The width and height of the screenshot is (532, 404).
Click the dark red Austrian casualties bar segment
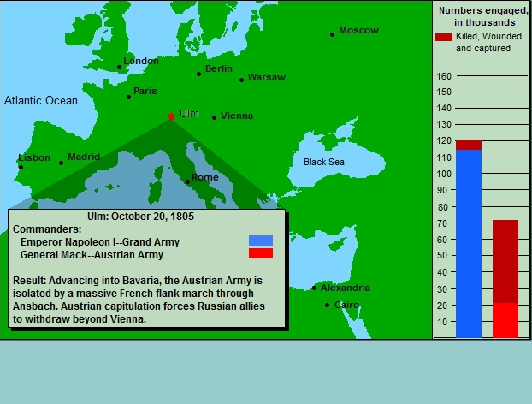click(x=505, y=261)
